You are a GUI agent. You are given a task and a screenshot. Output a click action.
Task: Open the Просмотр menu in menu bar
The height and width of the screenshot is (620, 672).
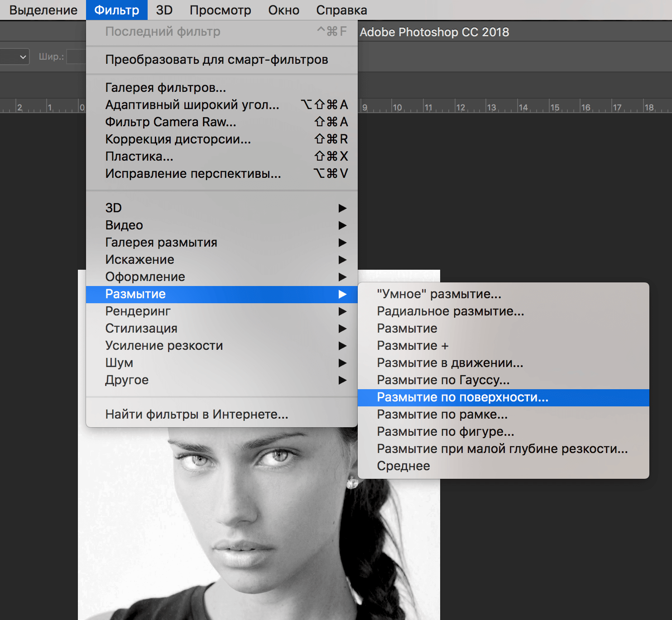[220, 10]
